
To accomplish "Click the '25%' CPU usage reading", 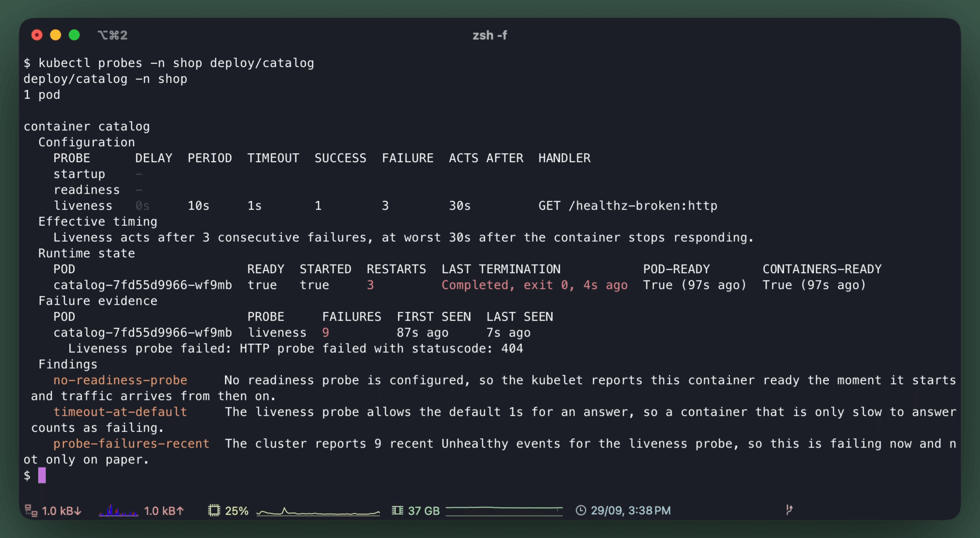I will click(x=237, y=511).
